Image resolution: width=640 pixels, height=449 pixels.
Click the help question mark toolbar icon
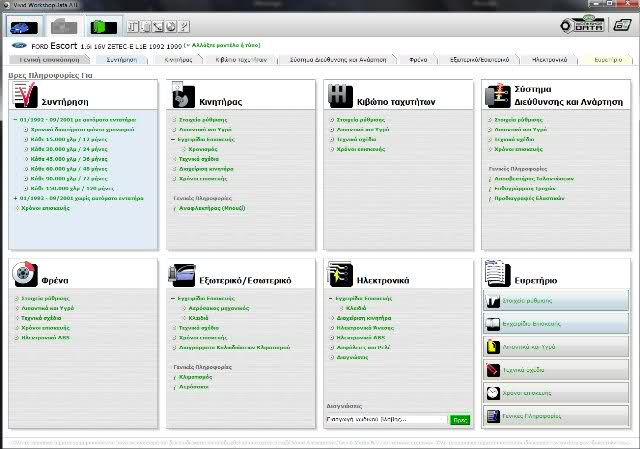[184, 25]
